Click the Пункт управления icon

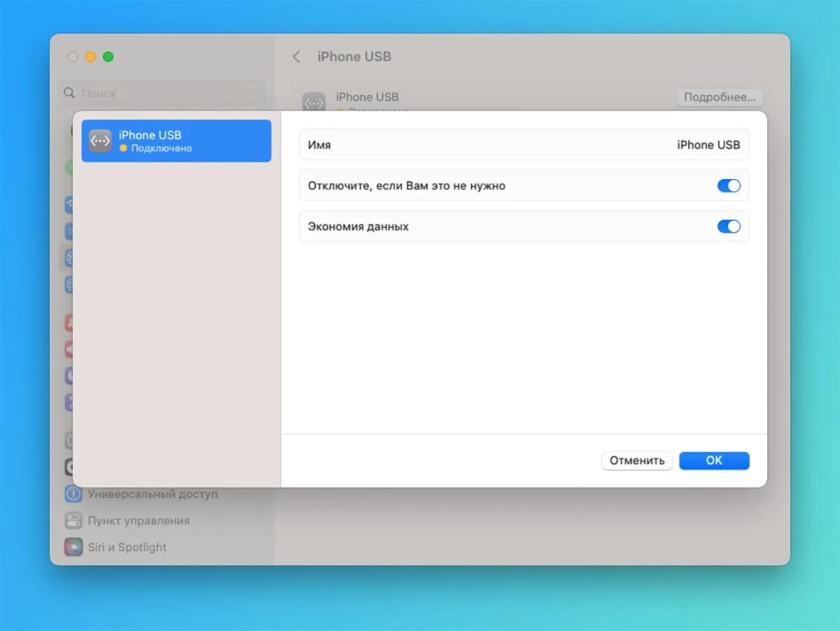pos(73,520)
